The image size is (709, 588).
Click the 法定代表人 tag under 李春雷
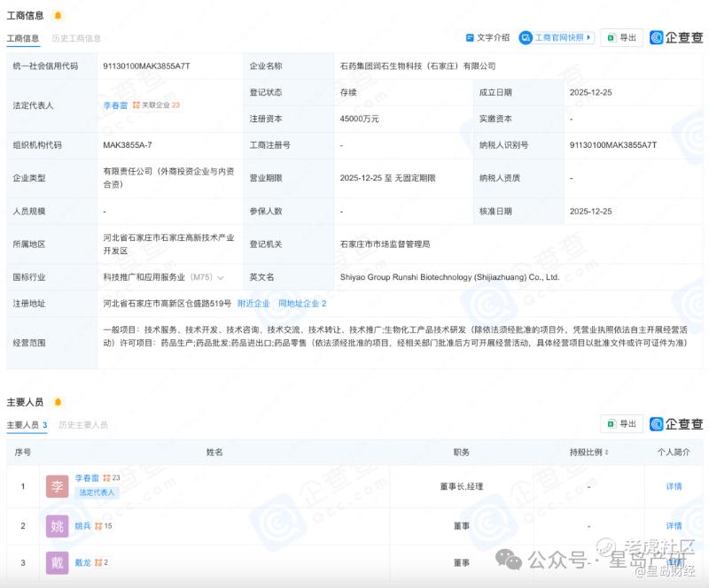tap(97, 492)
